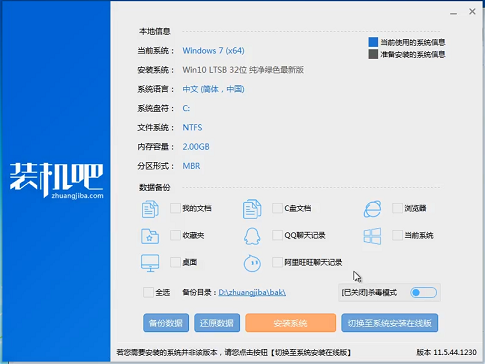The image size is (485, 364).
Task: Check the C盘文档 checkbox
Action: 277,208
